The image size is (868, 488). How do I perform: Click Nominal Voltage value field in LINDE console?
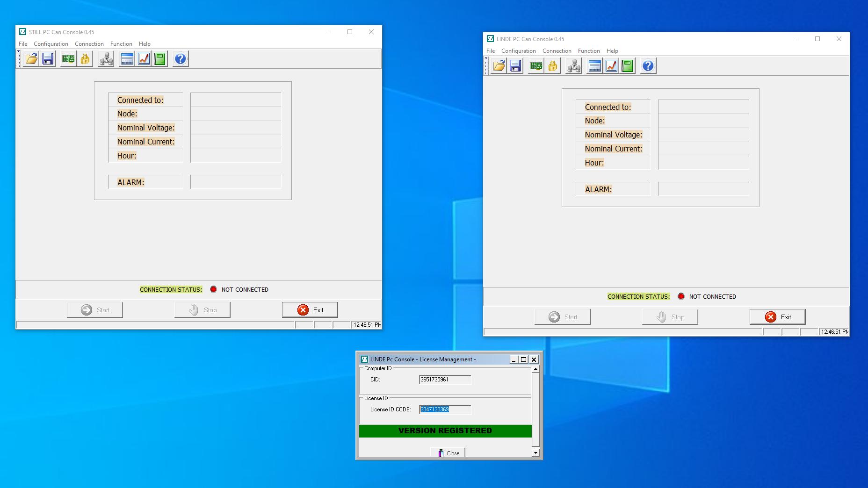point(703,135)
